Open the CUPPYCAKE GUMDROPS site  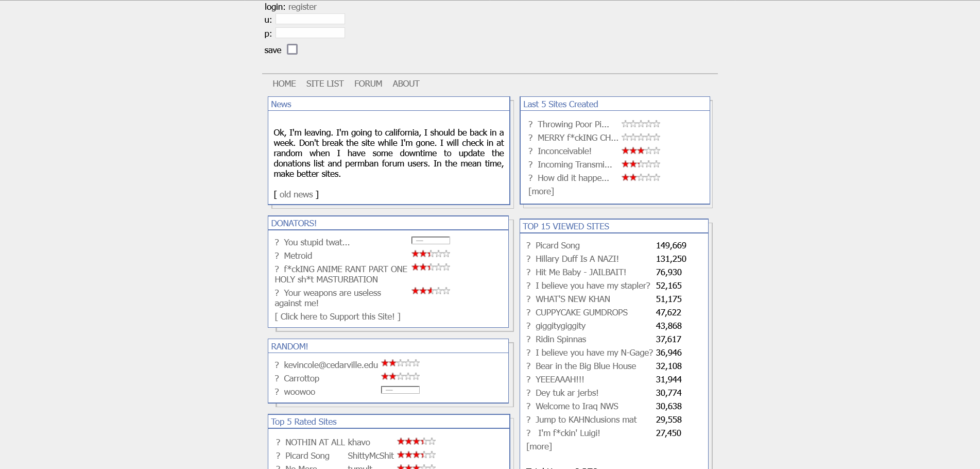[581, 312]
